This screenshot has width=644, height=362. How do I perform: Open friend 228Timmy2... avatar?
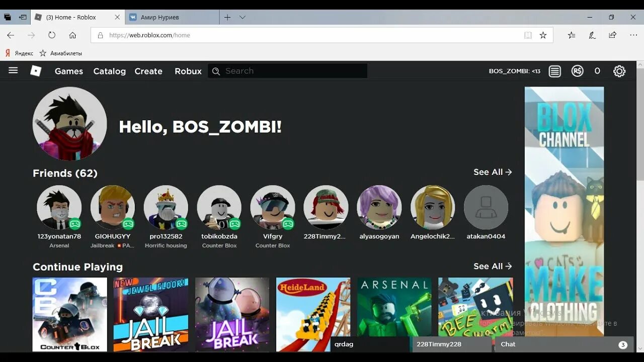click(326, 207)
